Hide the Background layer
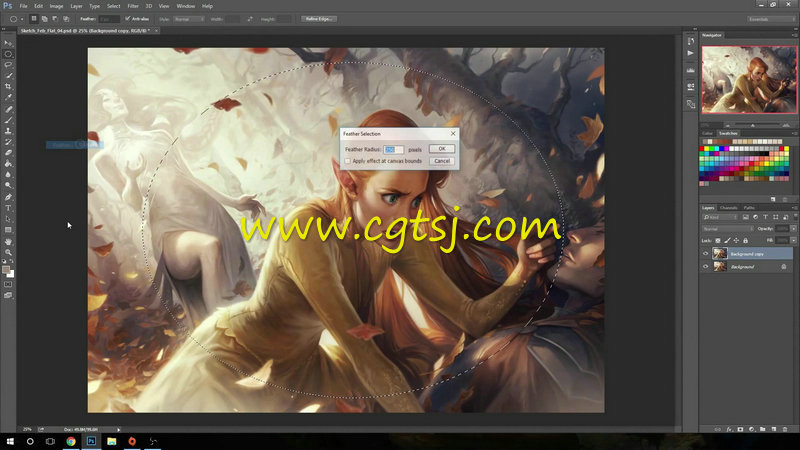Screen dimensions: 800x450 [706, 266]
